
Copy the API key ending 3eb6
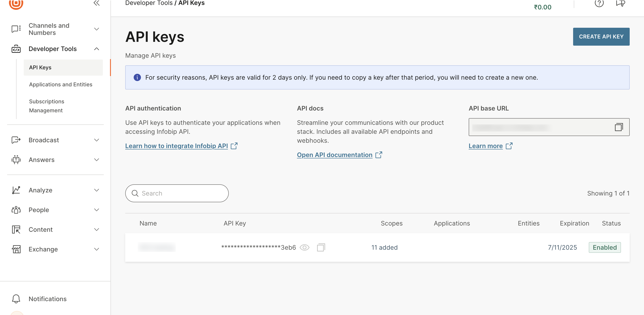pyautogui.click(x=321, y=247)
